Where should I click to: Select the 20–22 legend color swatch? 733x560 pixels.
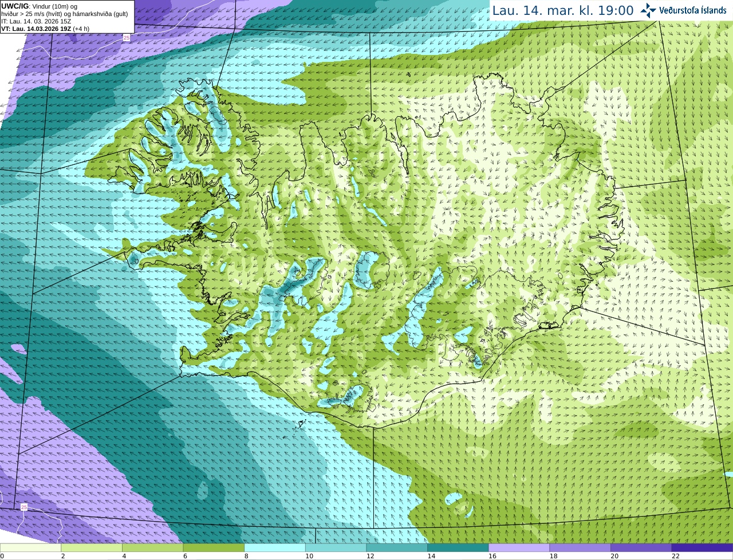click(x=641, y=547)
